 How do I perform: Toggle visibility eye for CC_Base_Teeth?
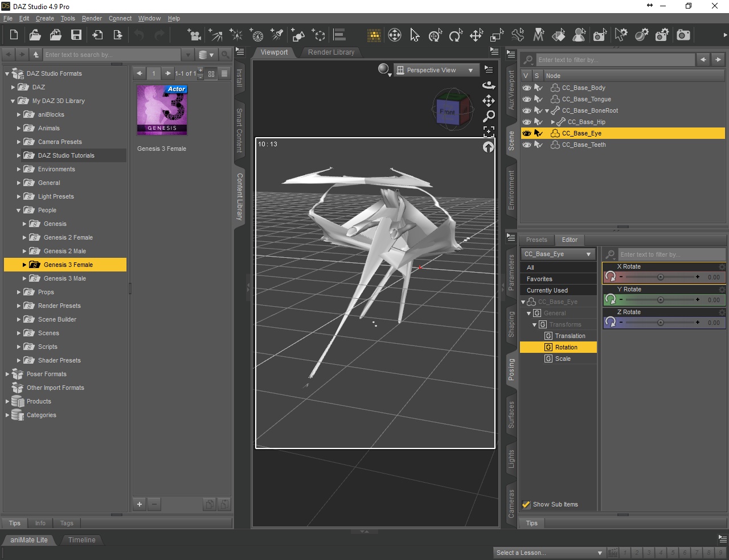click(x=527, y=145)
